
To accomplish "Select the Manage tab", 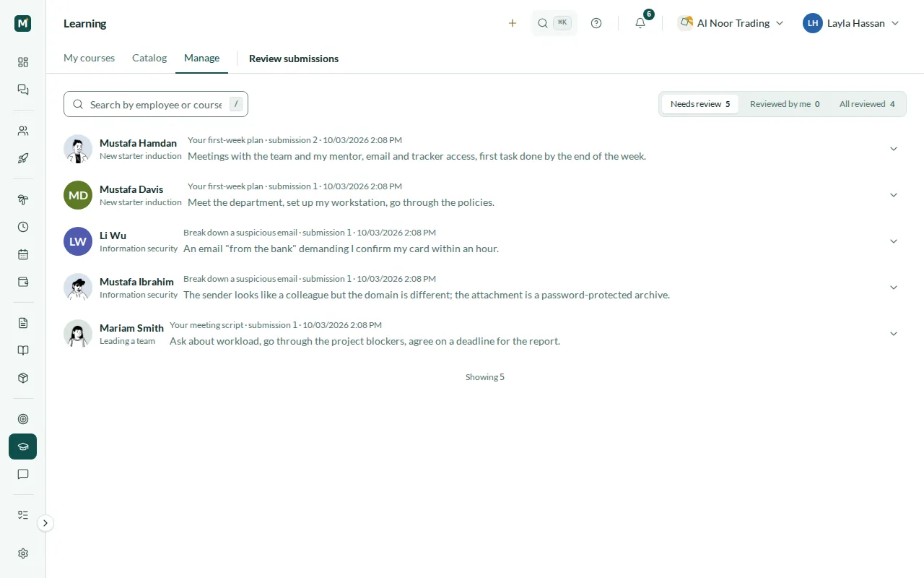I will pos(201,58).
